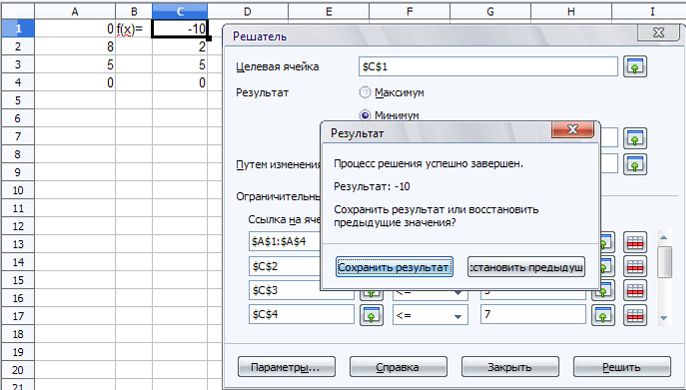Select column C header

180,11
